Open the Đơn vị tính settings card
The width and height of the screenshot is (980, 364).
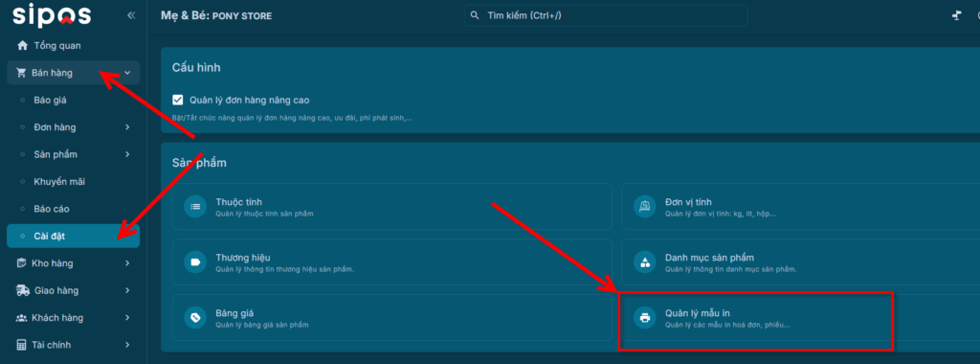[801, 206]
